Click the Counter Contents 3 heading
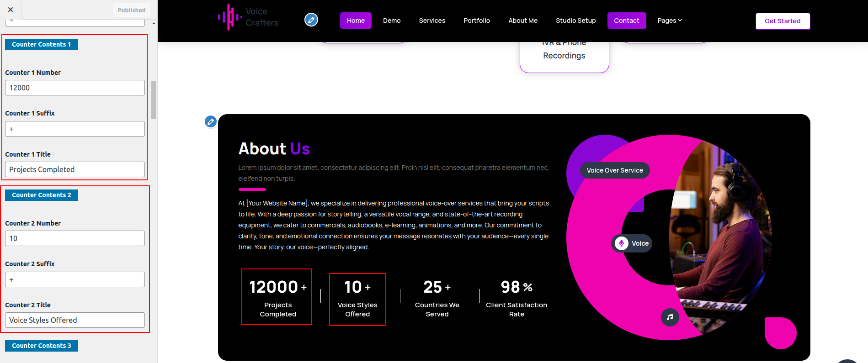 pos(42,346)
